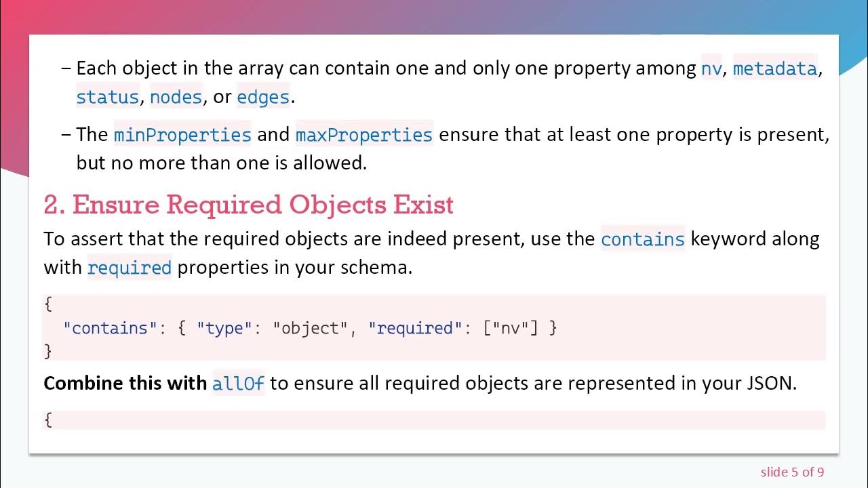This screenshot has width=868, height=488.
Task: Click the "minProperties" keyword
Action: point(182,134)
